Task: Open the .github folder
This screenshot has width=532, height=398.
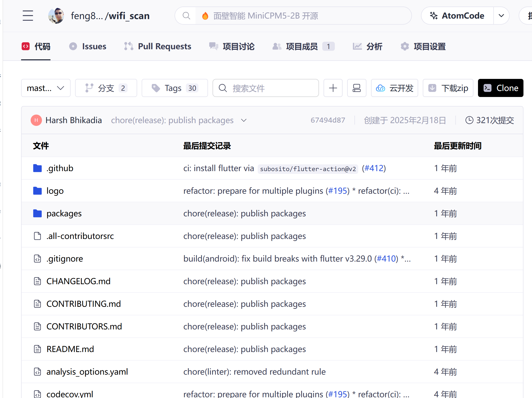Action: (60, 168)
